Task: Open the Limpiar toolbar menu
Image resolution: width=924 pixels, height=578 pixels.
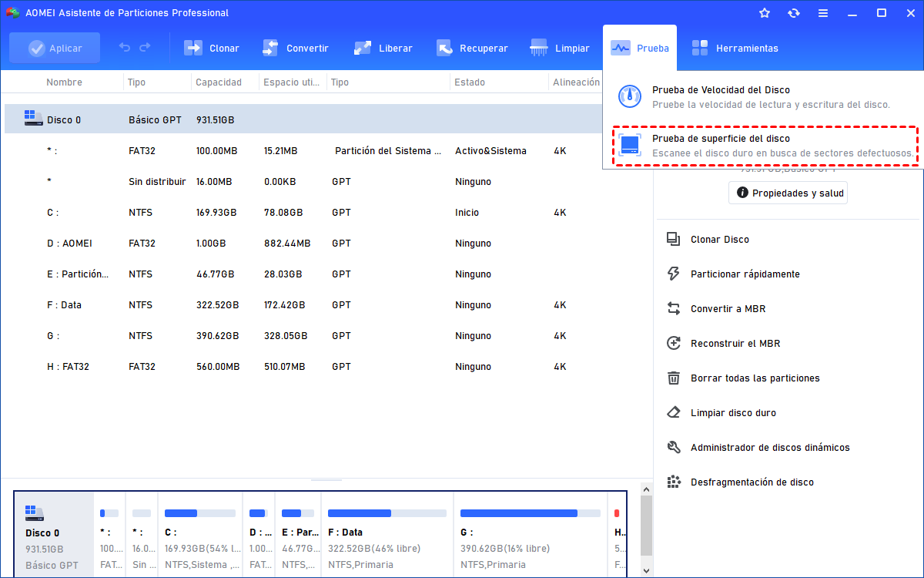Action: (x=560, y=48)
